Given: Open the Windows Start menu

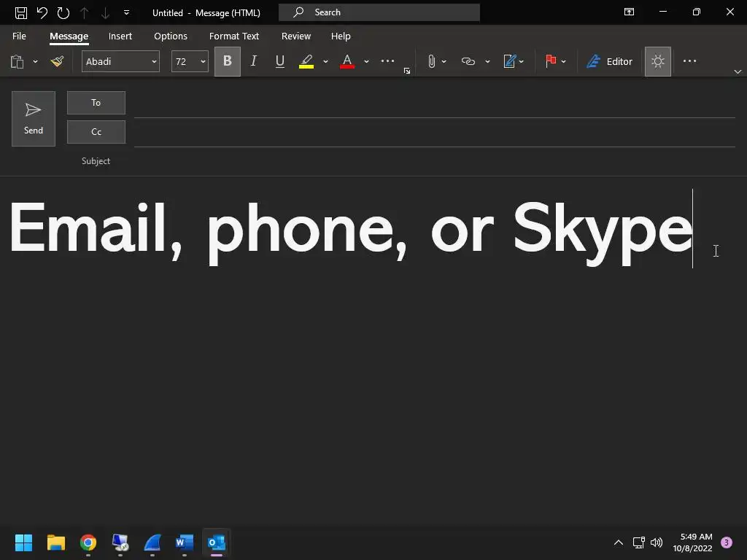Looking at the screenshot, I should pos(23,542).
